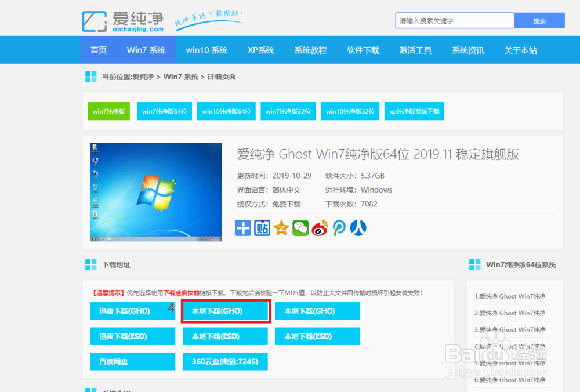Open XP系统 nav item
The image size is (580, 392).
click(x=261, y=50)
